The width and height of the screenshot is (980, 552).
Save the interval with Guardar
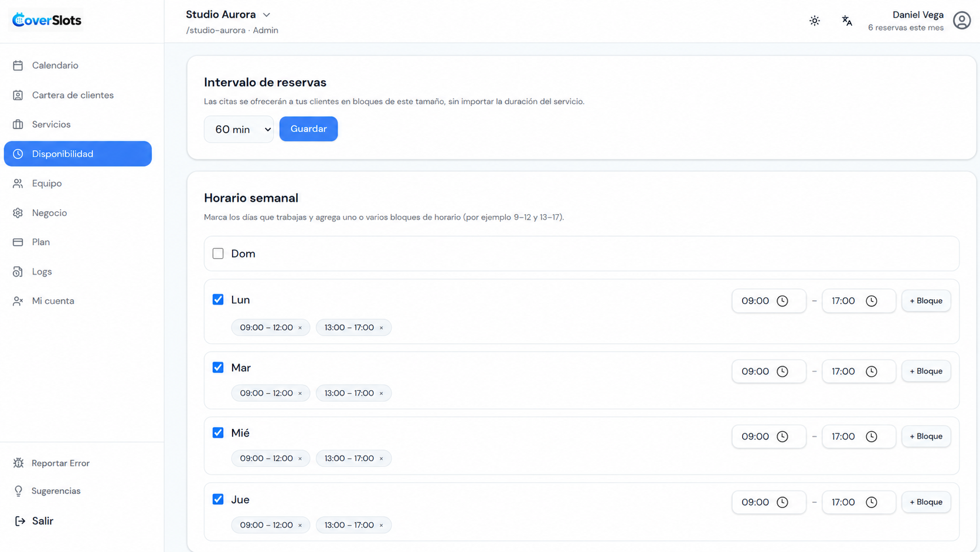click(308, 129)
